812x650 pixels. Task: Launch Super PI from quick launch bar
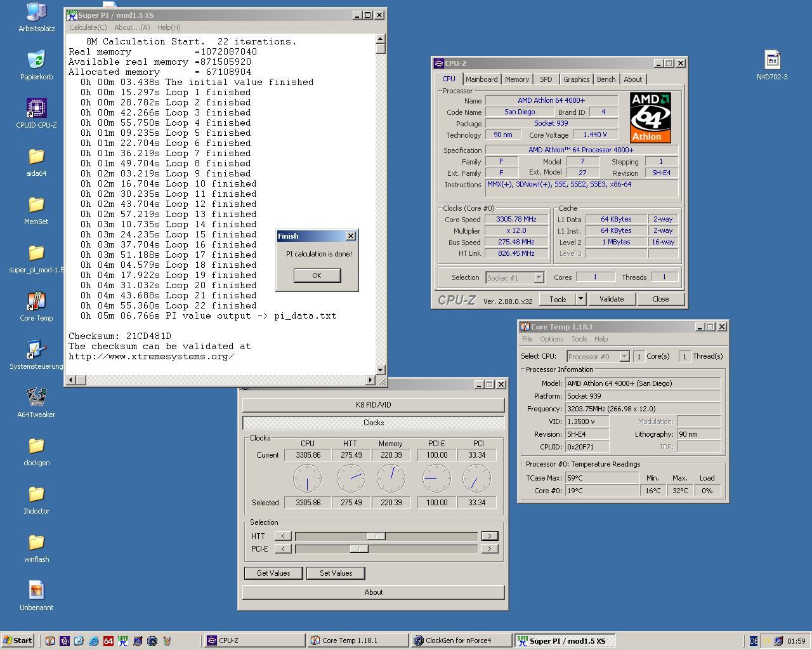pos(123,641)
